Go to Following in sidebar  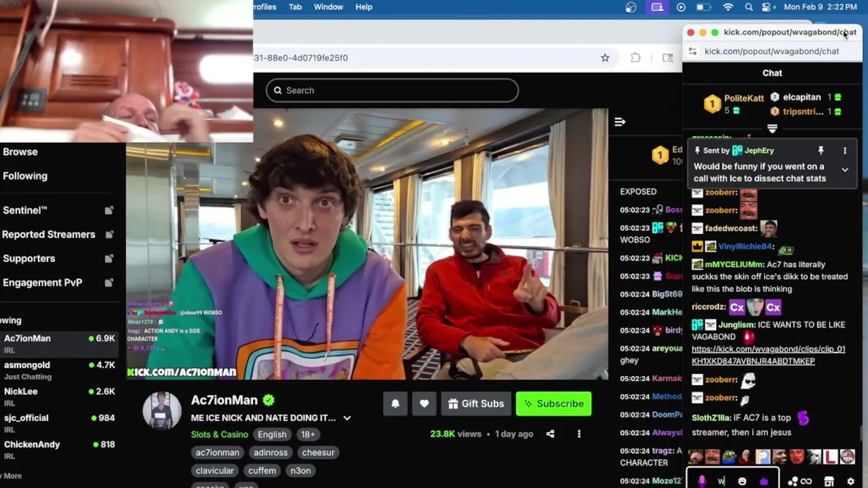(x=25, y=176)
